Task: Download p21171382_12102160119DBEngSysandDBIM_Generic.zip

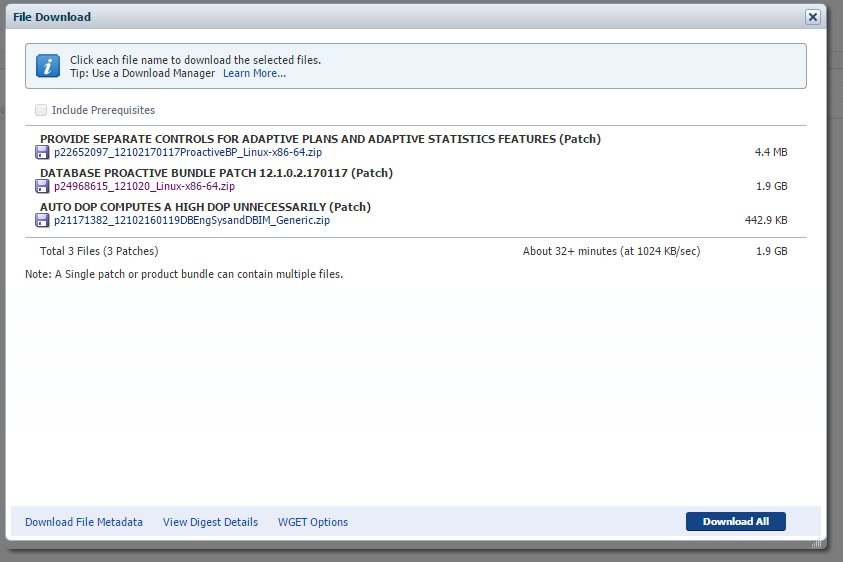Action: pos(192,220)
